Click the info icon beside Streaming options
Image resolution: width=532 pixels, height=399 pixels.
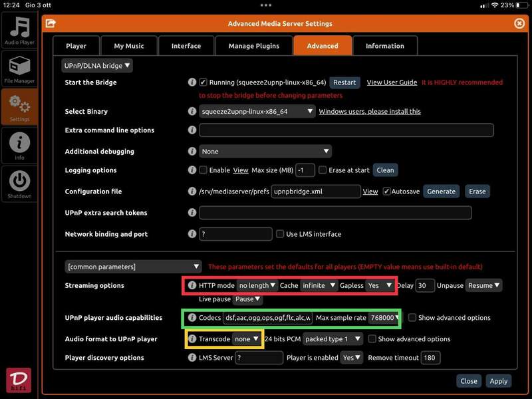tap(192, 285)
